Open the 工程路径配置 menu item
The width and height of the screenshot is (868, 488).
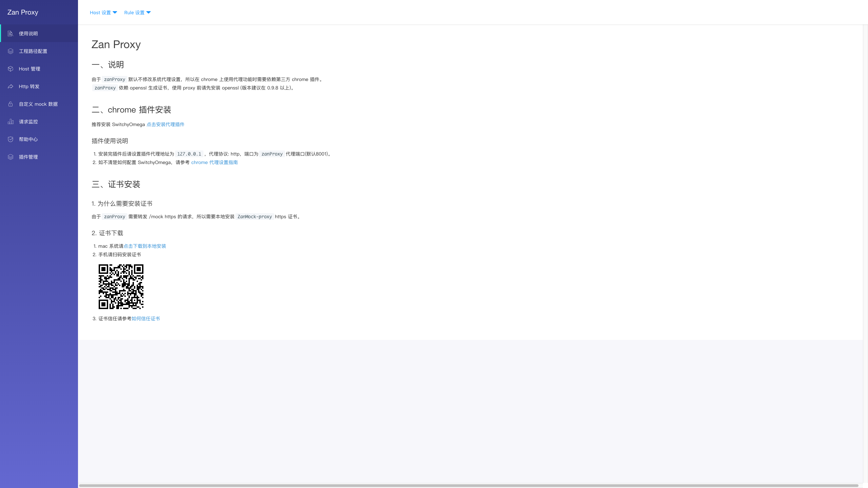pyautogui.click(x=39, y=51)
